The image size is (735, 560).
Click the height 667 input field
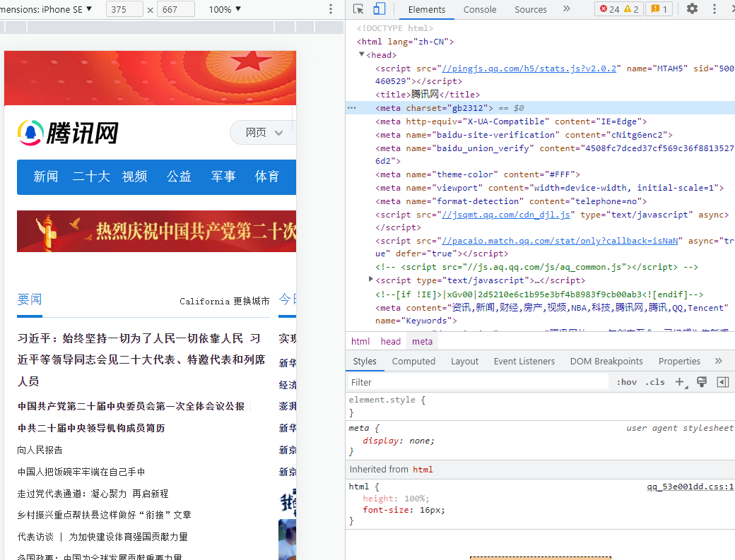pyautogui.click(x=176, y=9)
